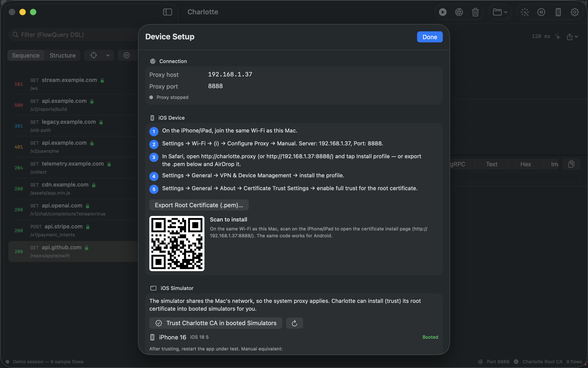The image size is (588, 368).
Task: Focus the Filter (FlowQuery DSL) search field
Action: pos(73,35)
